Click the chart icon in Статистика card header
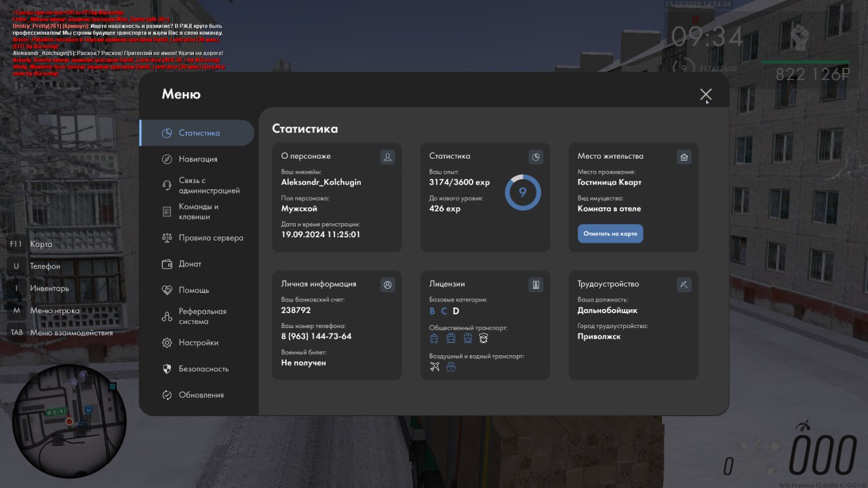 click(536, 157)
